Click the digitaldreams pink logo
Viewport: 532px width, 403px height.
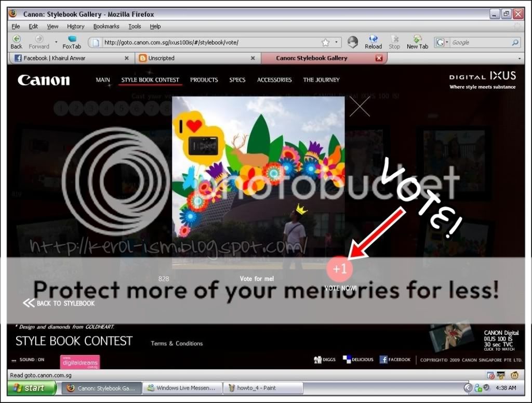[x=80, y=362]
